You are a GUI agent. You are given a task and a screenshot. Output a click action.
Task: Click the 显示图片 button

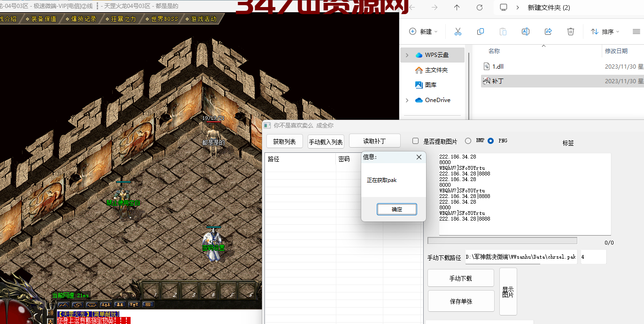point(508,292)
